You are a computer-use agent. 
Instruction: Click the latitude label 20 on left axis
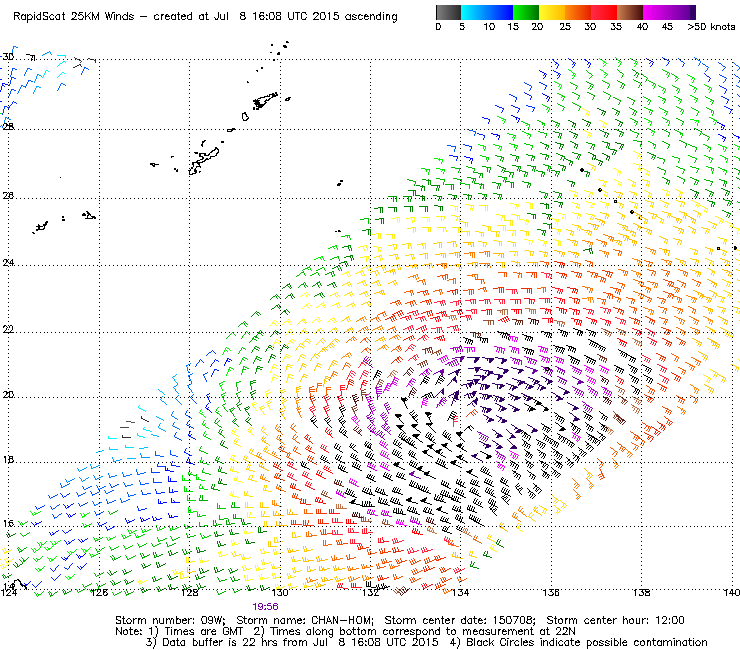coord(8,395)
